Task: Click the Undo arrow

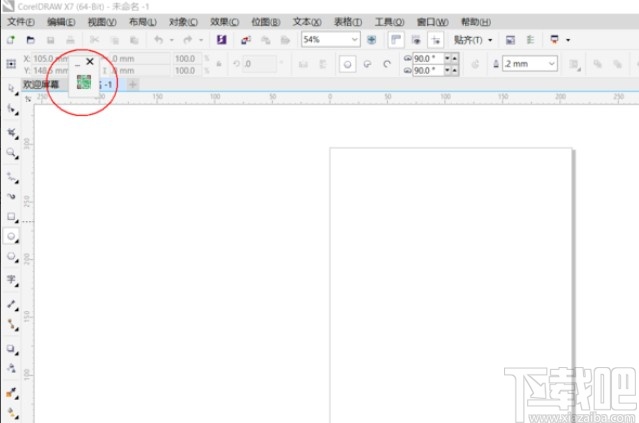Action: (x=159, y=40)
